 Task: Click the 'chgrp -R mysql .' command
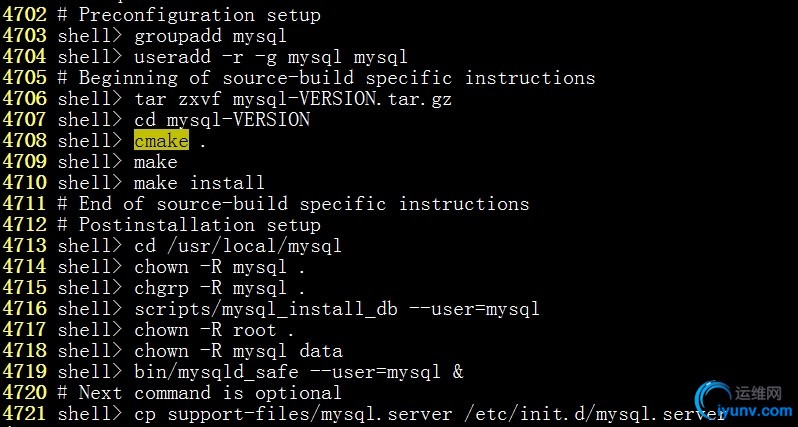click(x=220, y=288)
